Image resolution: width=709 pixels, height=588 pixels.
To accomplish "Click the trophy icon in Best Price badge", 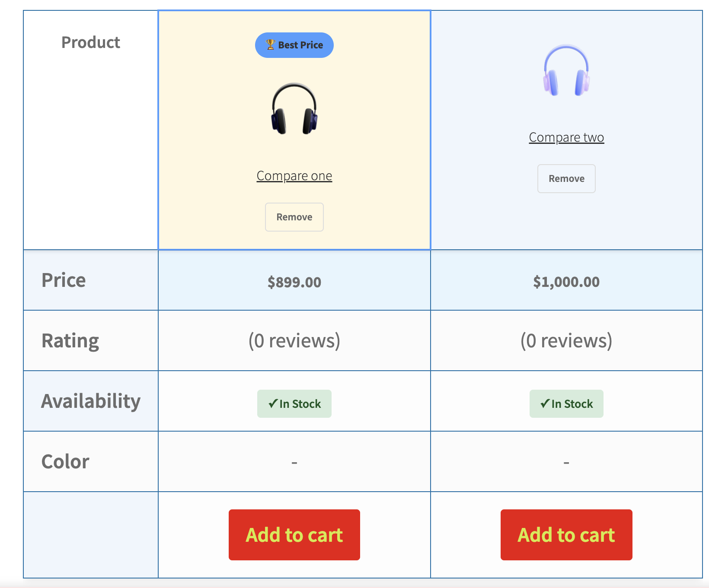I will coord(270,44).
